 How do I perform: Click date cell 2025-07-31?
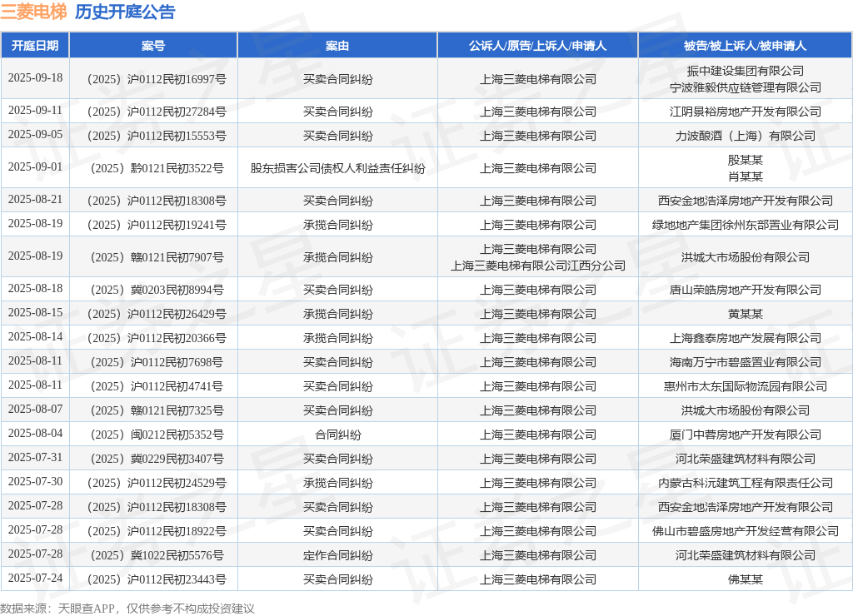35,457
